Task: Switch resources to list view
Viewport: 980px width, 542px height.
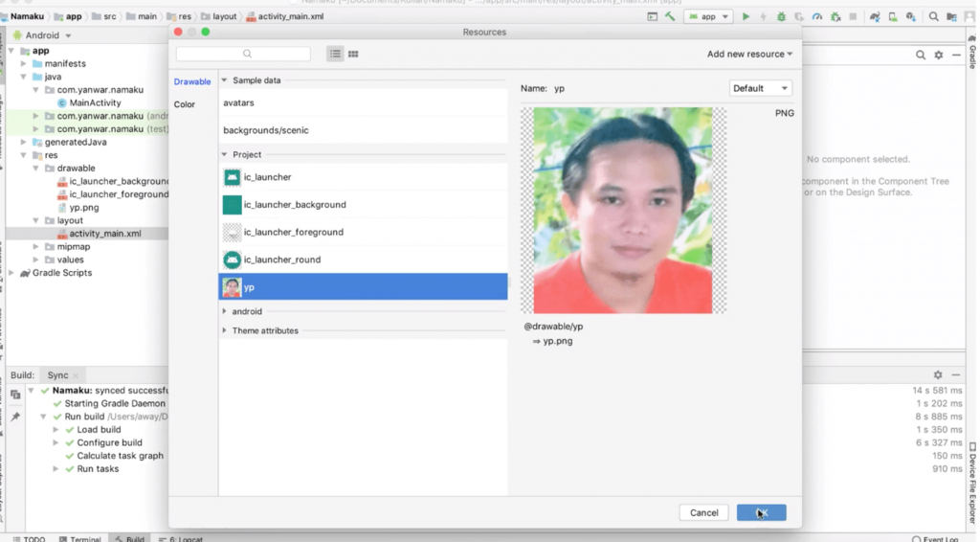Action: [335, 55]
